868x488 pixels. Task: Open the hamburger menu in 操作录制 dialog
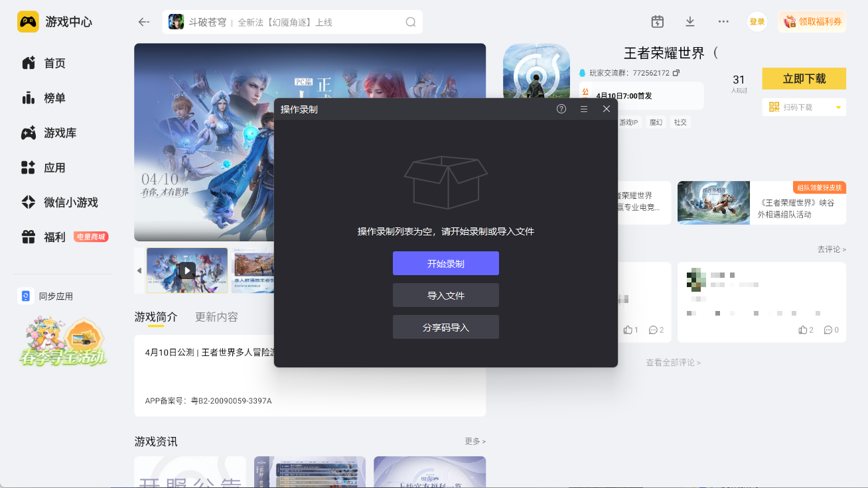point(584,108)
